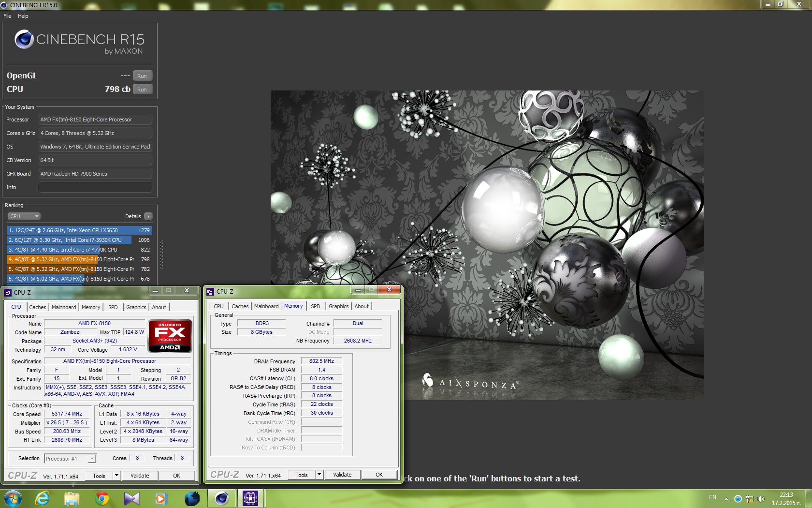Click the EN language indicator
The width and height of the screenshot is (812, 508).
coord(712,497)
